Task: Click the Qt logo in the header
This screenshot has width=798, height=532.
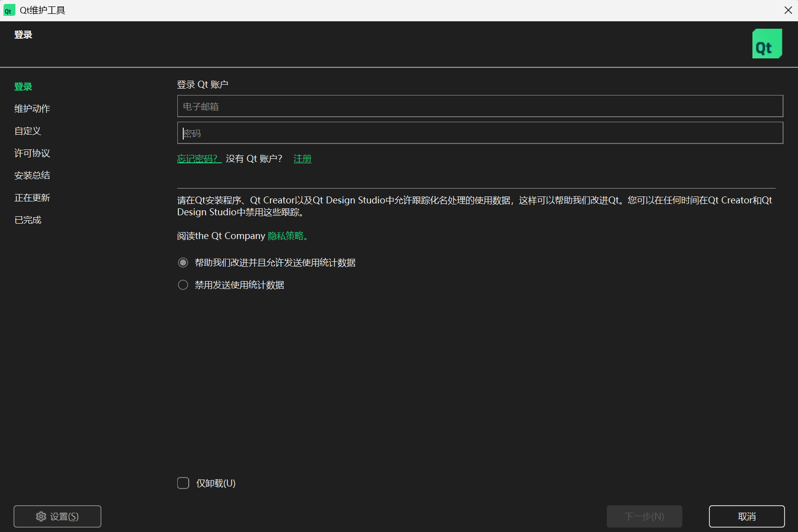Action: (x=767, y=44)
